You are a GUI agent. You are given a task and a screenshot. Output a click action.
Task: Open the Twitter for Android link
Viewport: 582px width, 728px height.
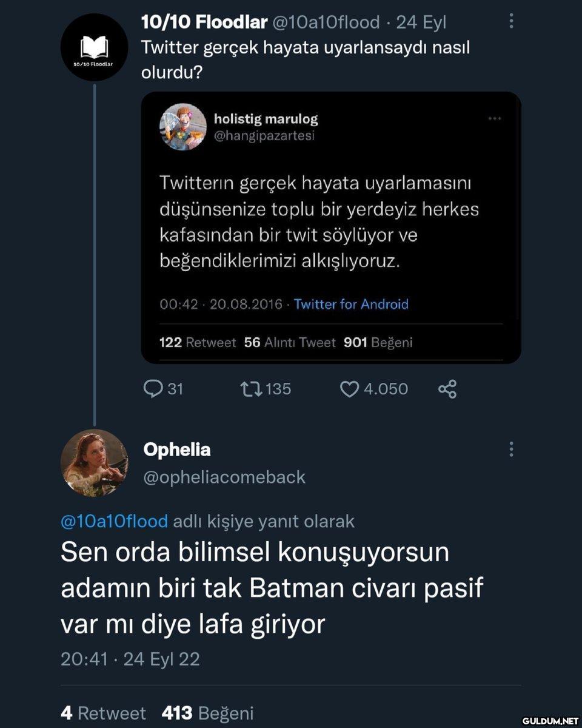click(x=351, y=304)
